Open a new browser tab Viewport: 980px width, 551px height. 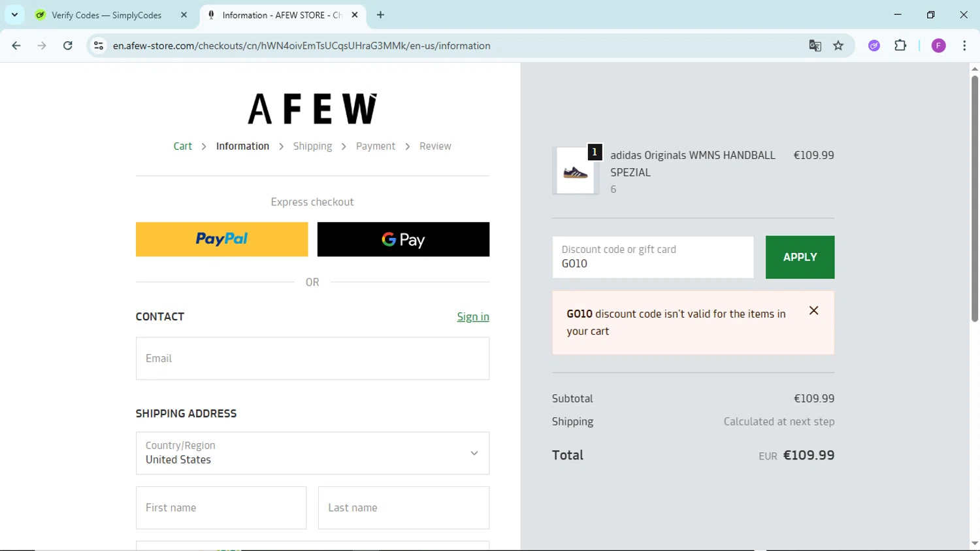click(380, 15)
